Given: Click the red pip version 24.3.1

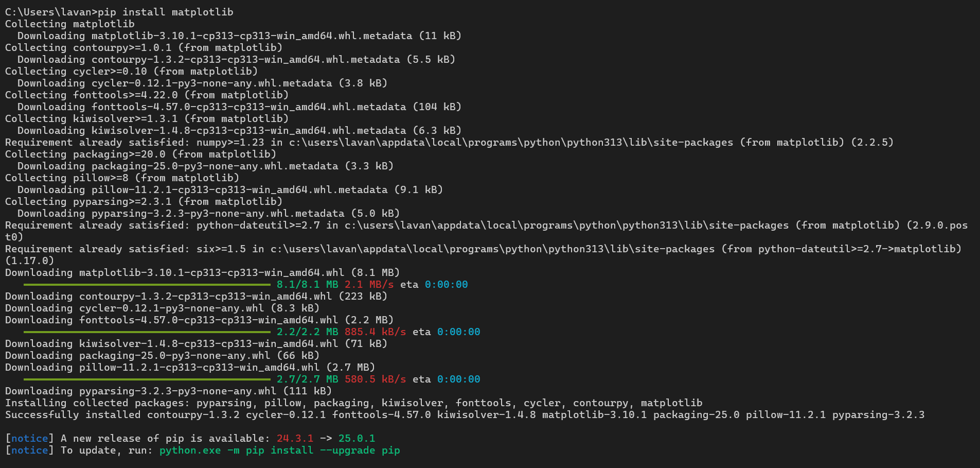Looking at the screenshot, I should [x=295, y=438].
